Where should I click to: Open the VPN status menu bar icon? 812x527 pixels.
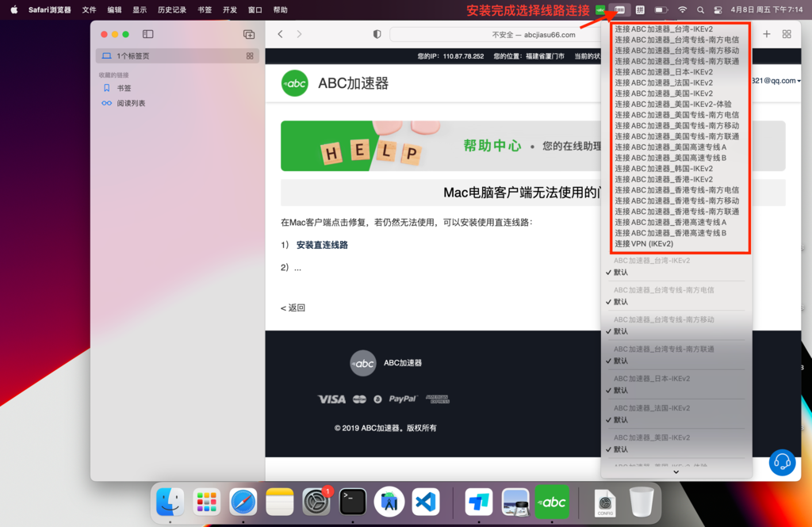click(x=619, y=10)
